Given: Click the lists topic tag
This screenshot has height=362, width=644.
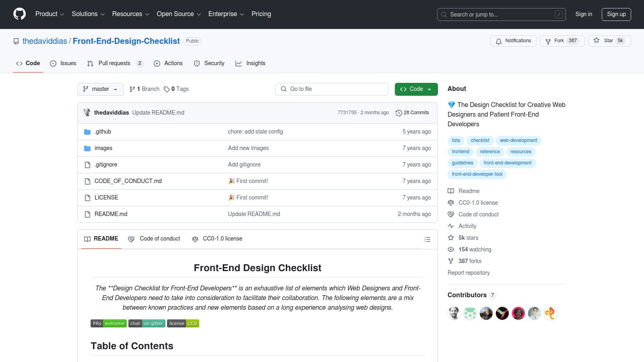Looking at the screenshot, I should 456,140.
